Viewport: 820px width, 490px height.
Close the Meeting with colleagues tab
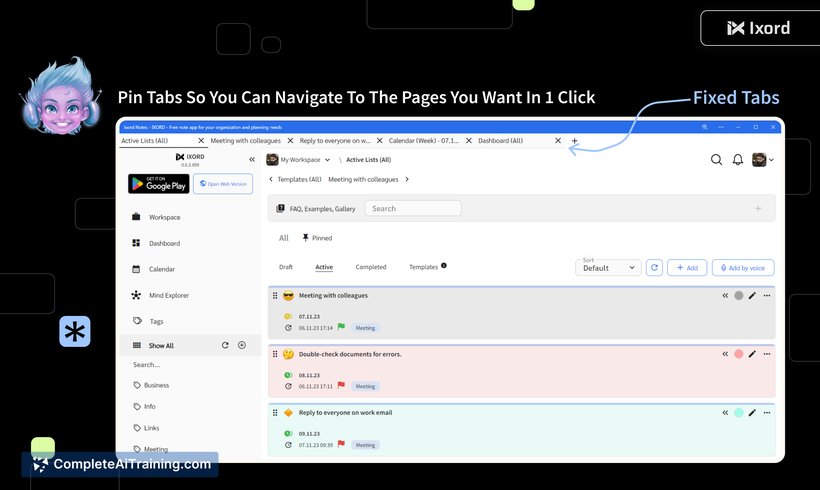click(290, 141)
